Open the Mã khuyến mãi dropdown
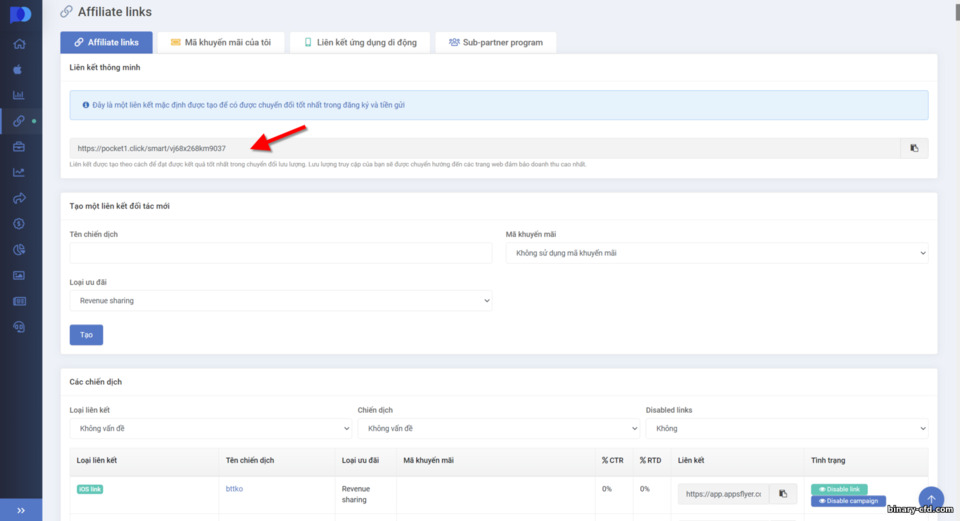Screen dimensions: 960x521 coord(717,253)
